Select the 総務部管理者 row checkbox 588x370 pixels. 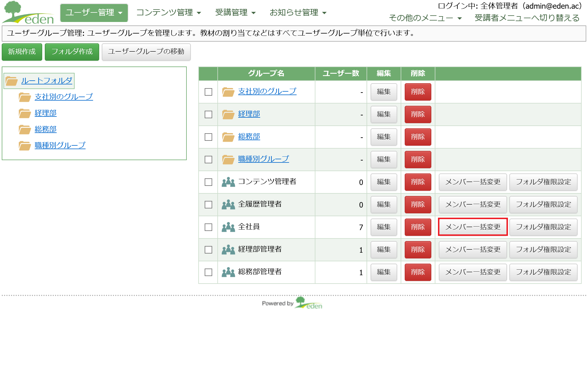point(208,272)
